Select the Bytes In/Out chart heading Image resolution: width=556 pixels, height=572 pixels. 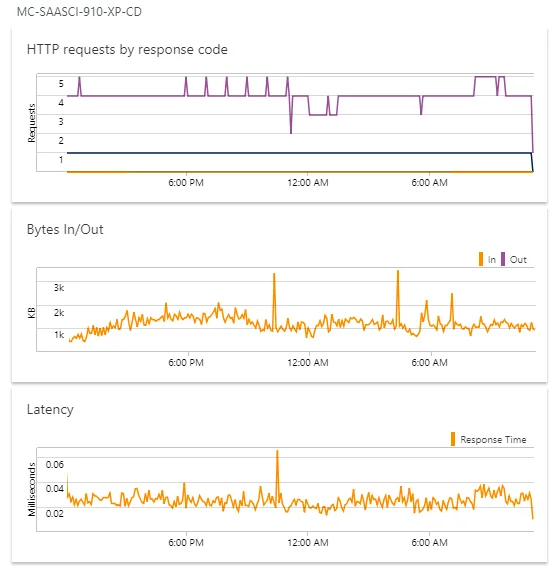[65, 229]
